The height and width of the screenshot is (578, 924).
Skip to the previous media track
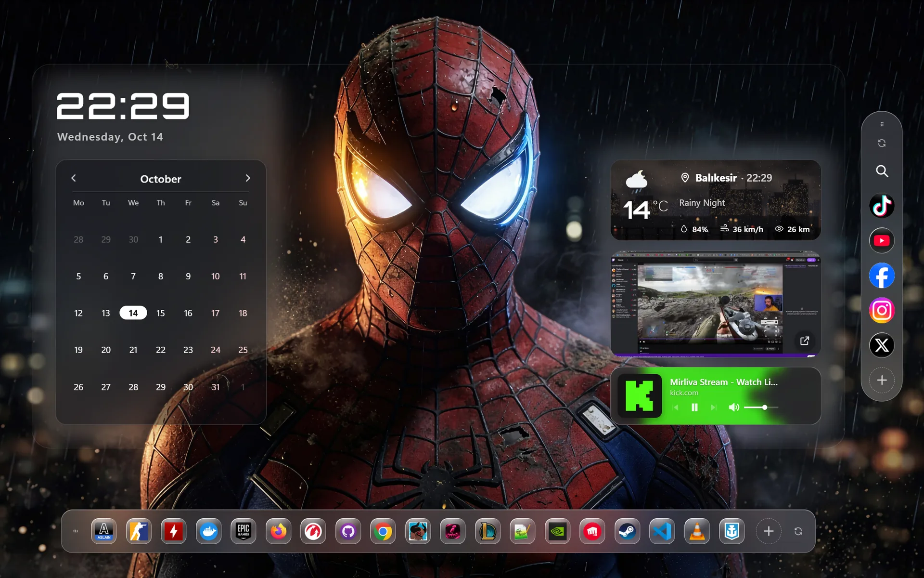[x=675, y=407]
